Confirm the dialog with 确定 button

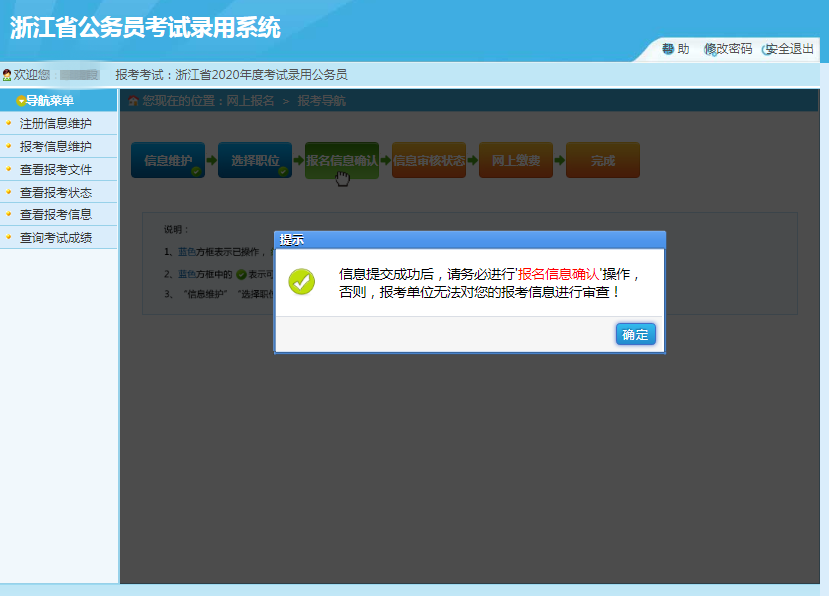click(635, 334)
